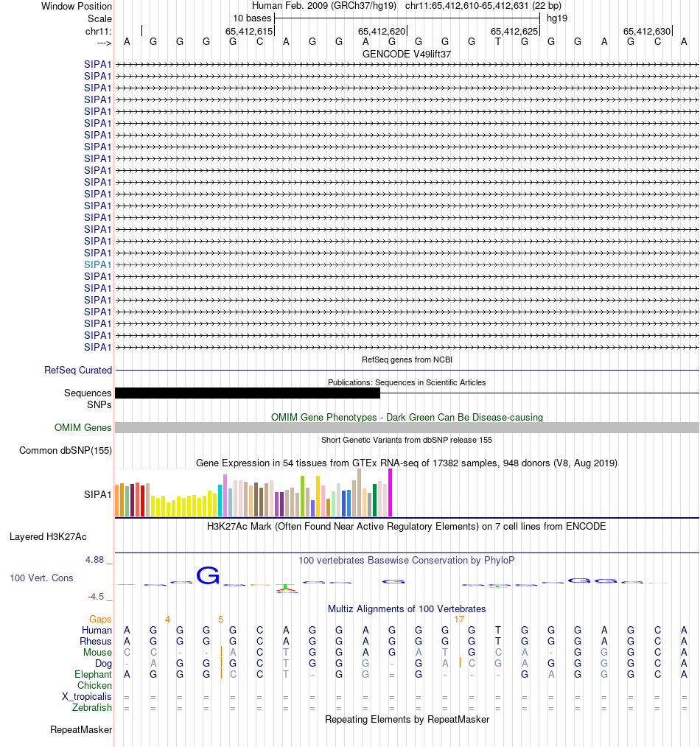Click the Layered H3K27Ac track label
700x747 pixels.
(x=48, y=537)
